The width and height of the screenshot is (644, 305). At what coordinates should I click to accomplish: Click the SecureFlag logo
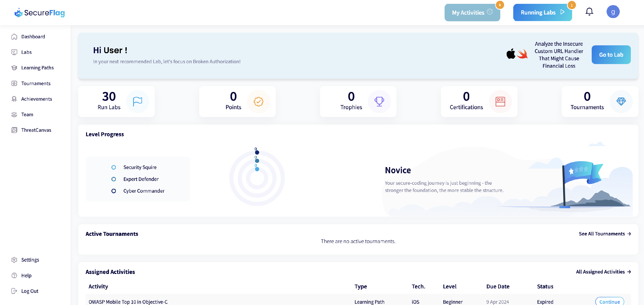tap(40, 13)
